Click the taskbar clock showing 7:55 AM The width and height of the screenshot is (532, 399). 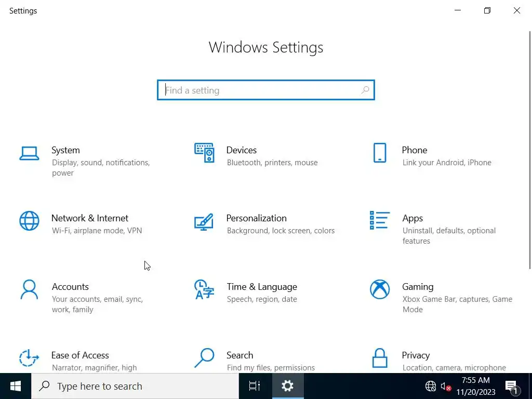pyautogui.click(x=475, y=386)
